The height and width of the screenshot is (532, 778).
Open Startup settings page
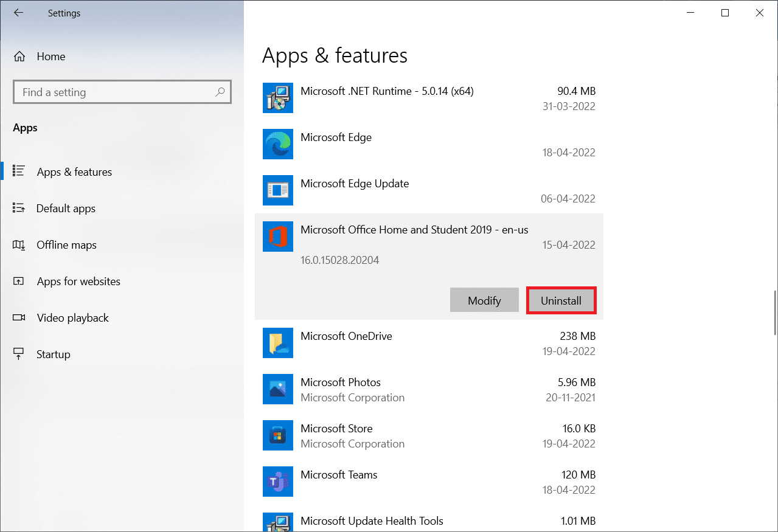pyautogui.click(x=54, y=354)
